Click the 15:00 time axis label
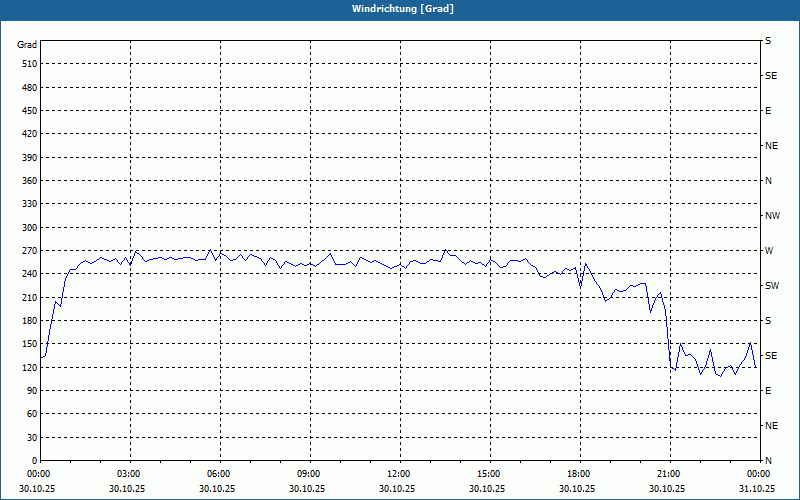This screenshot has width=800, height=500. tap(490, 473)
